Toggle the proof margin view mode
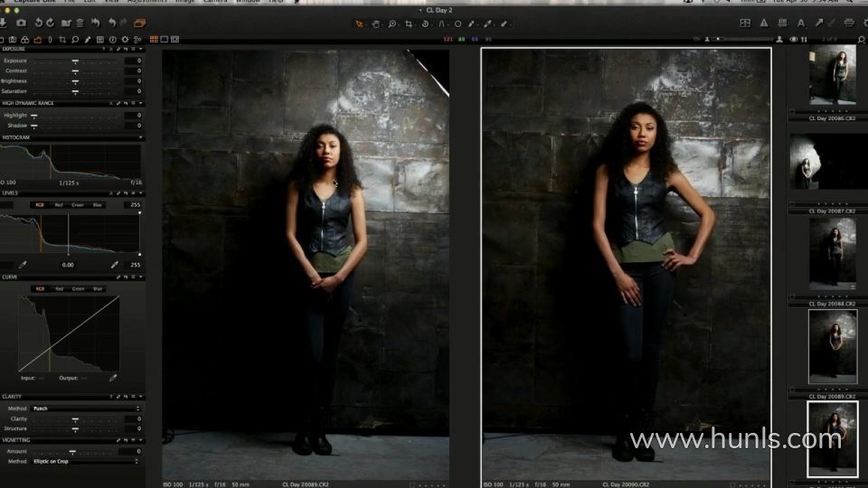Image resolution: width=868 pixels, height=488 pixels. (175, 39)
